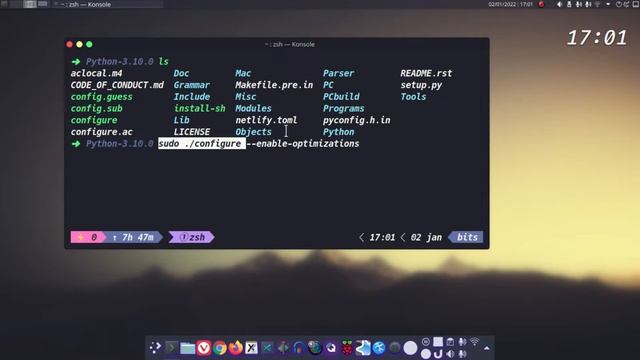Image resolution: width=640 pixels, height=360 pixels.
Task: Minimize Konsole with the yellow window button
Action: click(80, 44)
